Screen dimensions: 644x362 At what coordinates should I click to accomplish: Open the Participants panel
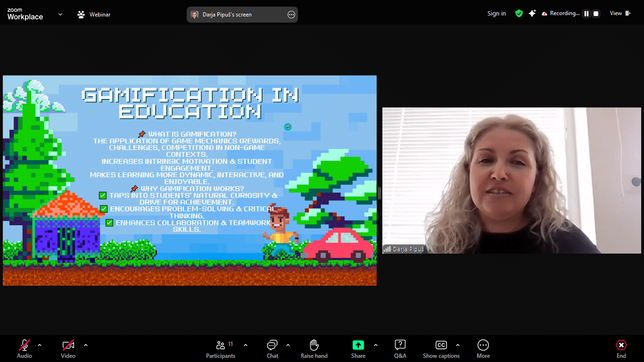pos(221,349)
